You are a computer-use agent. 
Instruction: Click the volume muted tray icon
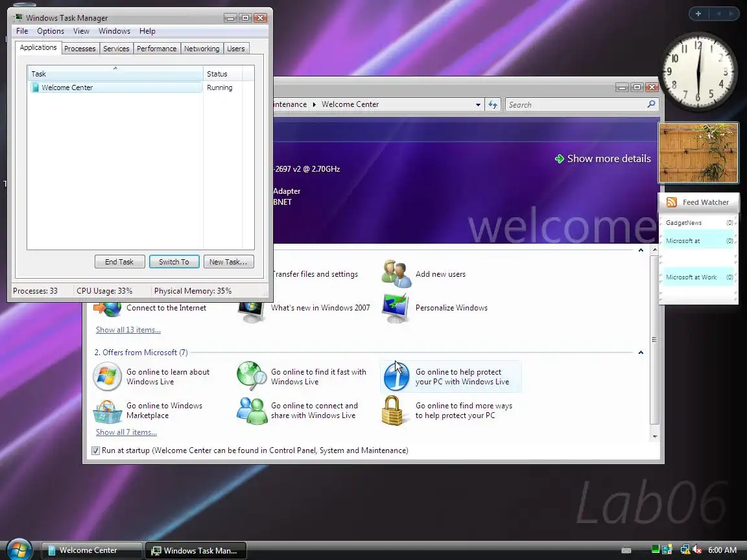point(697,550)
